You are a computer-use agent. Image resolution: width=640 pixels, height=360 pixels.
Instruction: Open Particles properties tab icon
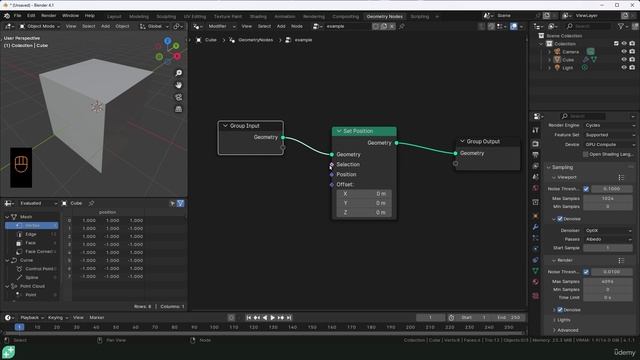click(x=536, y=238)
